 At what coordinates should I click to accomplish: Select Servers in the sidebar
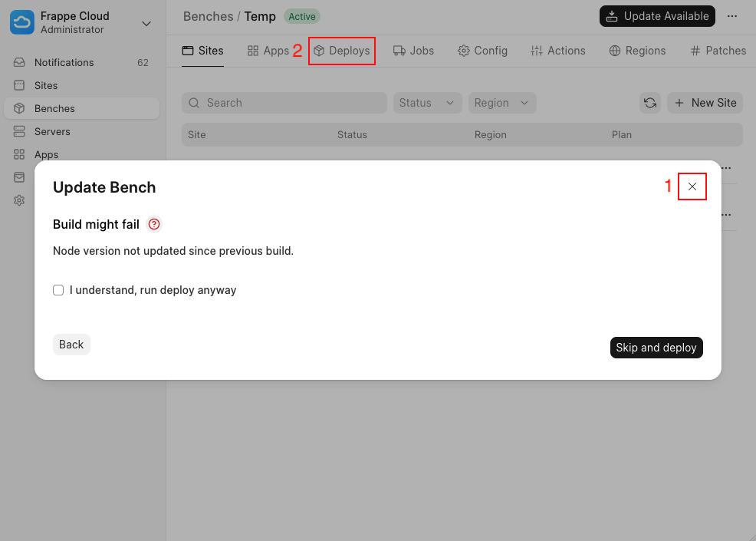pyautogui.click(x=52, y=131)
